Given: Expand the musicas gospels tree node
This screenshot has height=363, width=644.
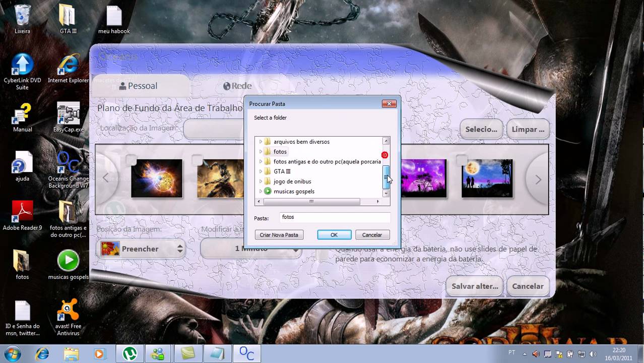Looking at the screenshot, I should point(261,192).
